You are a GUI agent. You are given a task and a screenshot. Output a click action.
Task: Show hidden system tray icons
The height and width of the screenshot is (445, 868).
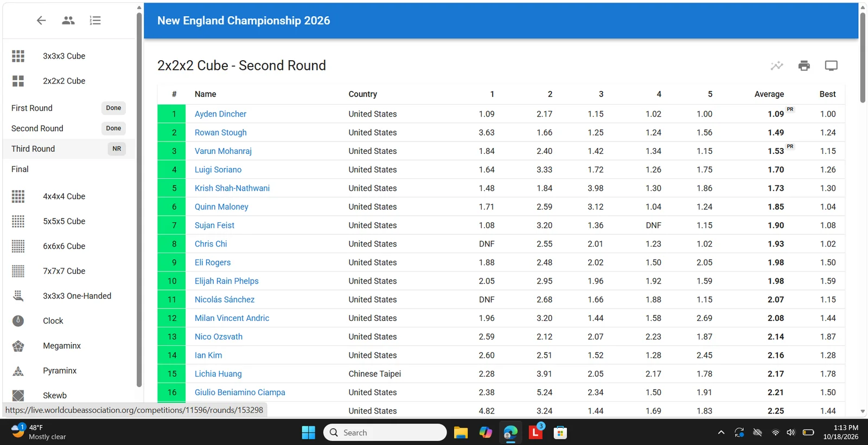721,433
